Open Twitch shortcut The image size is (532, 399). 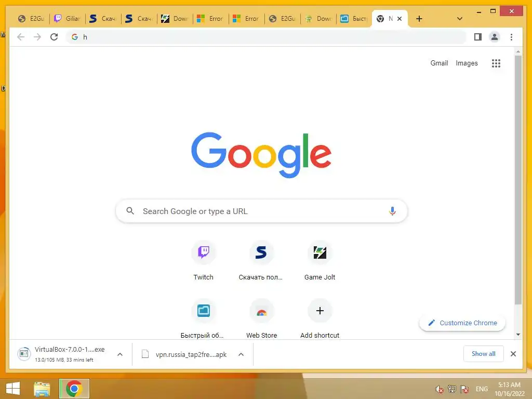(x=204, y=261)
